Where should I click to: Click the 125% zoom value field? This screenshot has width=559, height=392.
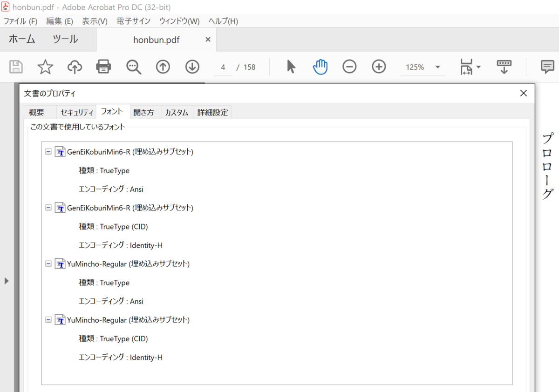point(415,68)
